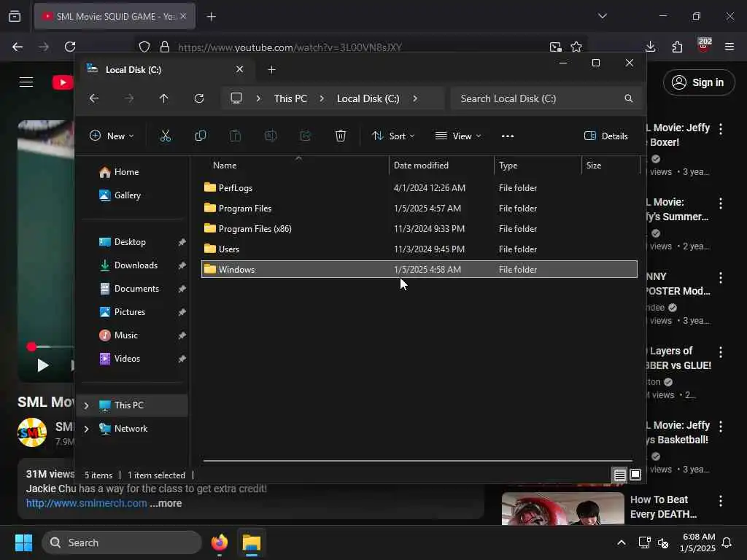The height and width of the screenshot is (560, 747).
Task: Open YouTube guide hamburger menu
Action: [x=26, y=82]
